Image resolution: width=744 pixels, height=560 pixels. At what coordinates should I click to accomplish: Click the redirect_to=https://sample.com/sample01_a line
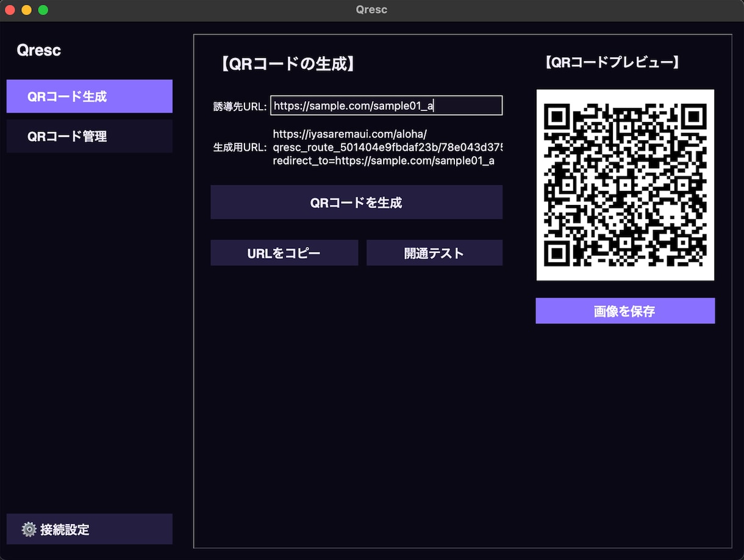pos(384,161)
